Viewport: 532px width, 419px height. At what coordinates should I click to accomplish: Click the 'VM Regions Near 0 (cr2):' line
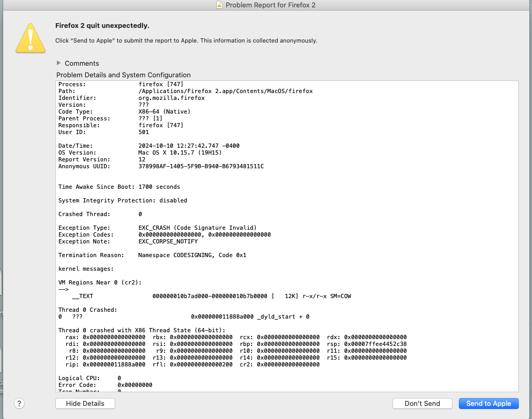tap(100, 282)
